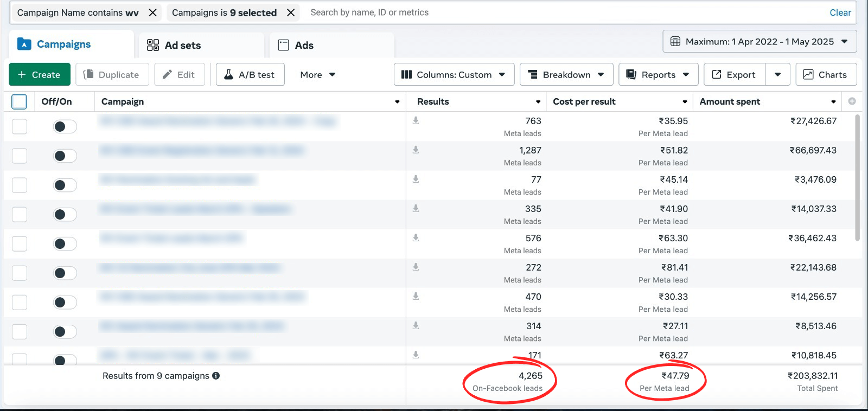Select checkbox for the campaign with 335 results
868x411 pixels.
[x=20, y=215]
